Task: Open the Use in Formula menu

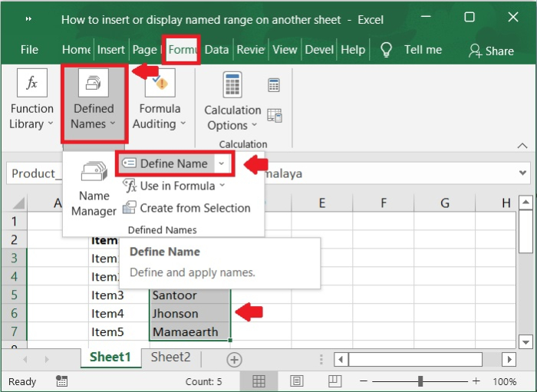Action: 173,186
